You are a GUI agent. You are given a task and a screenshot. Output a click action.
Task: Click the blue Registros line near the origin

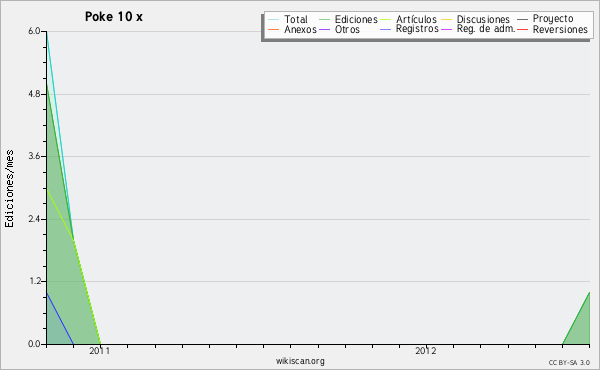(60, 318)
